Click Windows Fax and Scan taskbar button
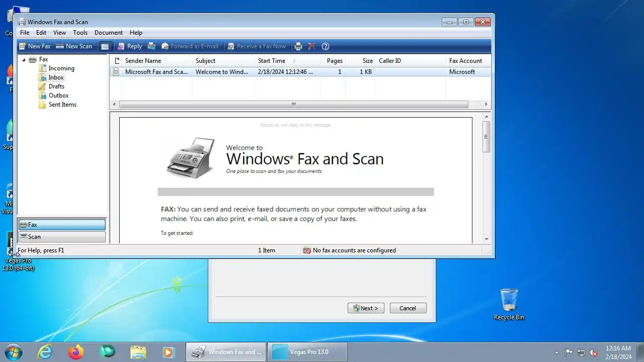The height and width of the screenshot is (362, 644). 226,352
